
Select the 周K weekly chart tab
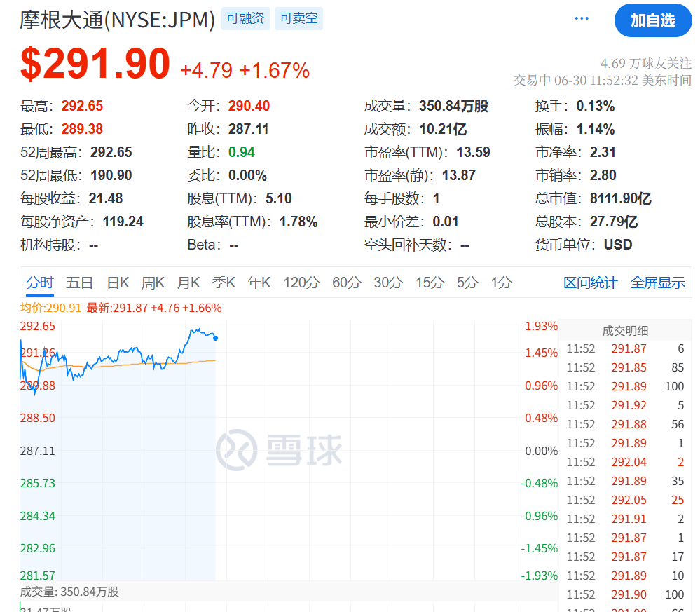pos(152,282)
